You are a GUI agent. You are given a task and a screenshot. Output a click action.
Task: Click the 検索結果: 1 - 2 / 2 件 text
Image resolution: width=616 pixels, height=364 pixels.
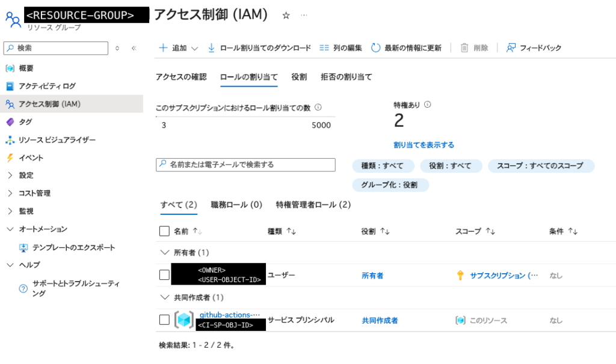(x=197, y=345)
